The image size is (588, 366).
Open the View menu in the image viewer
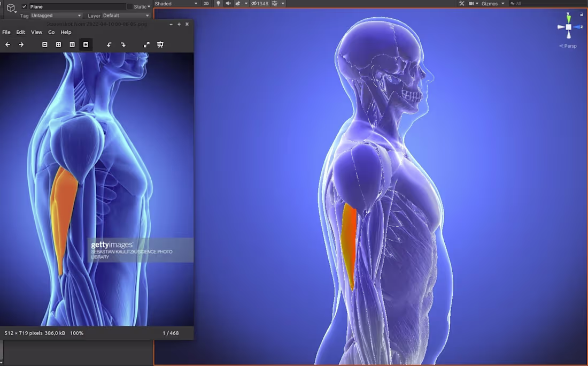[36, 32]
